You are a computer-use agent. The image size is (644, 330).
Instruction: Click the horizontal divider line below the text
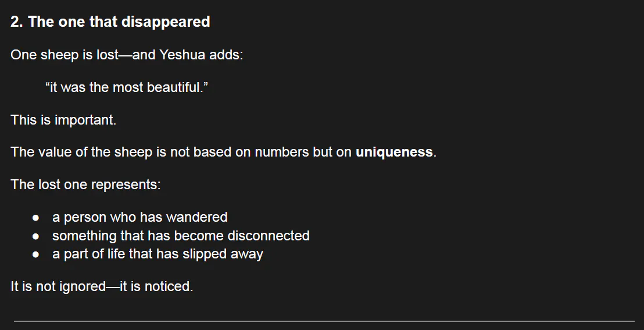324,321
